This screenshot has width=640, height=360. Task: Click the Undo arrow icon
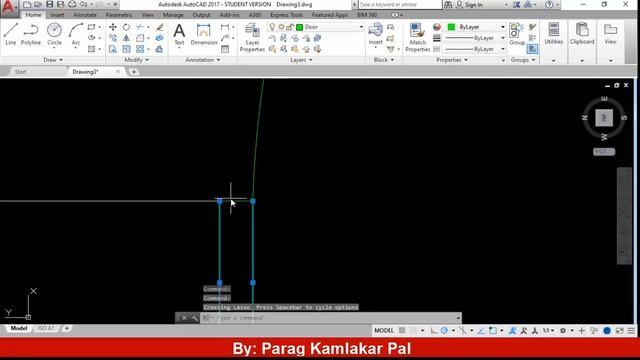83,4
